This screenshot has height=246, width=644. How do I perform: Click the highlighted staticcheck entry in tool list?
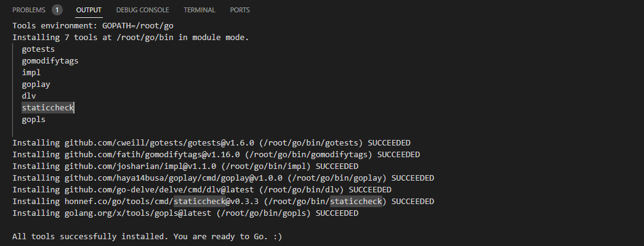[x=47, y=108]
